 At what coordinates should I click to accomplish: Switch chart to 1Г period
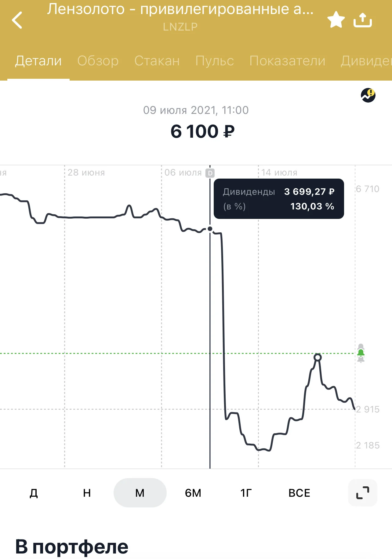246,493
